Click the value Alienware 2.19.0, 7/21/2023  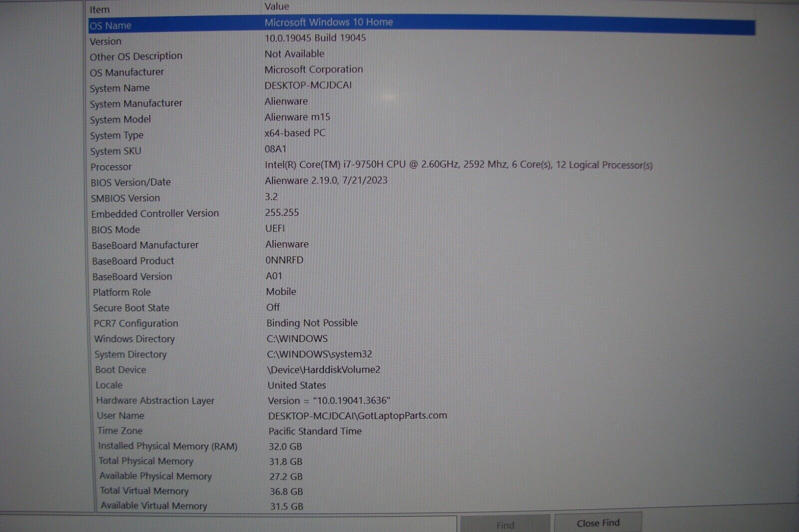(x=326, y=180)
